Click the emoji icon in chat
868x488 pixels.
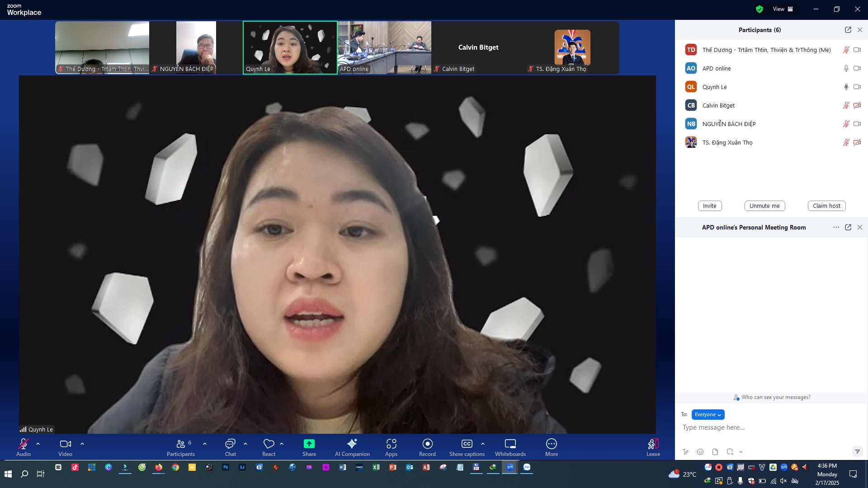coord(700,452)
